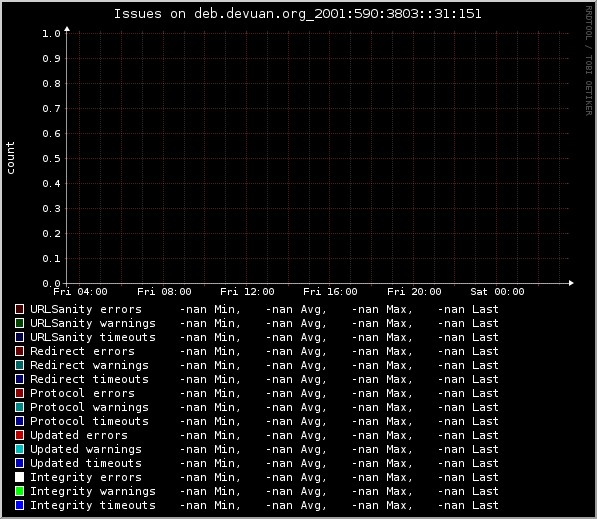Click the Updated errors red swatch
The height and width of the screenshot is (519, 597).
pos(19,435)
